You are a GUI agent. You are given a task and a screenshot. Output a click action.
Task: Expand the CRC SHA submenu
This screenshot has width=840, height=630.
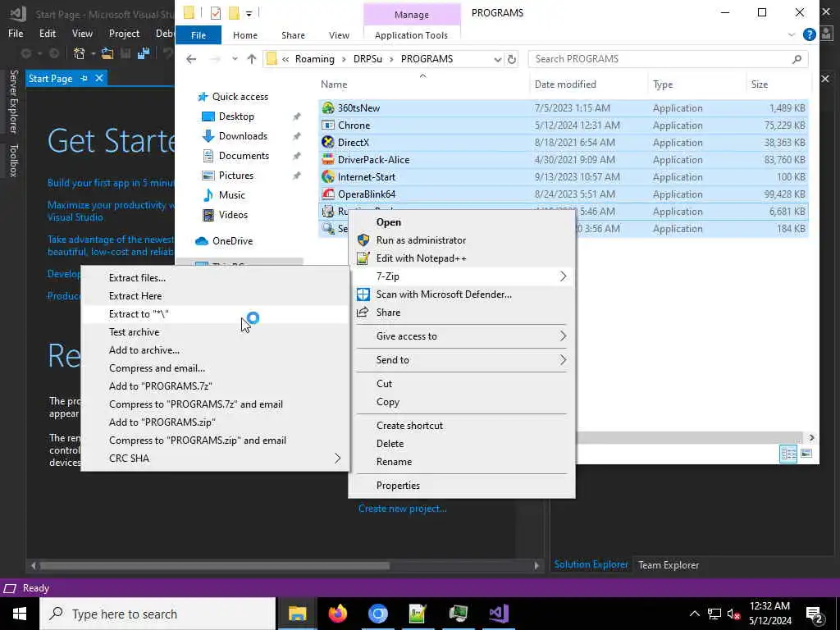(337, 459)
